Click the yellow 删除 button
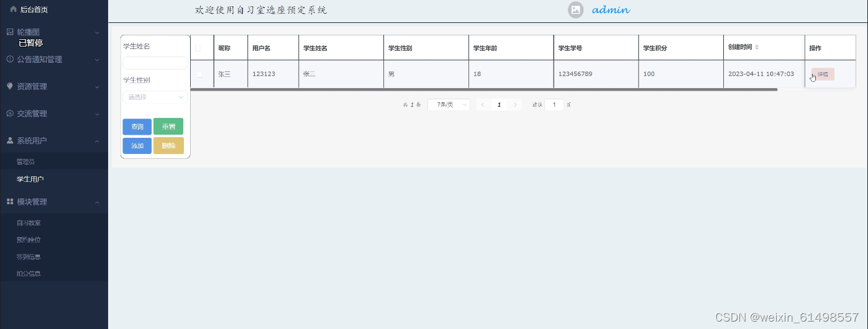868x329 pixels. (168, 146)
